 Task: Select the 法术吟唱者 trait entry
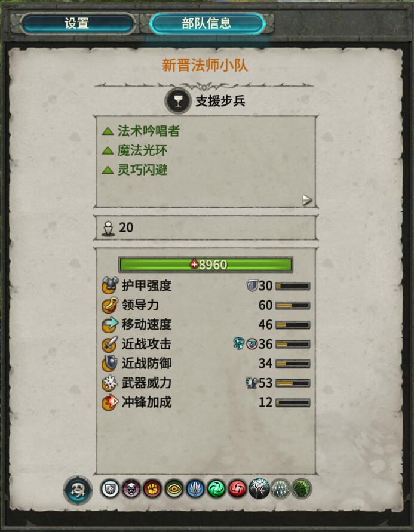(141, 131)
